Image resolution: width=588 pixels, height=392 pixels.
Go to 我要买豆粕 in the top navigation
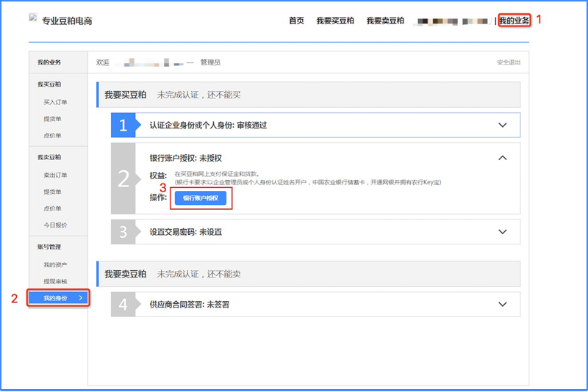click(335, 21)
